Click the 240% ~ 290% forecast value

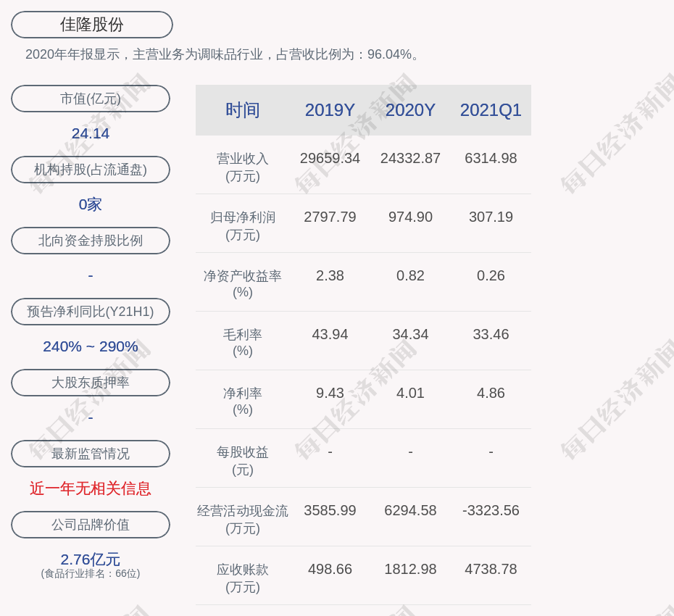pyautogui.click(x=91, y=346)
